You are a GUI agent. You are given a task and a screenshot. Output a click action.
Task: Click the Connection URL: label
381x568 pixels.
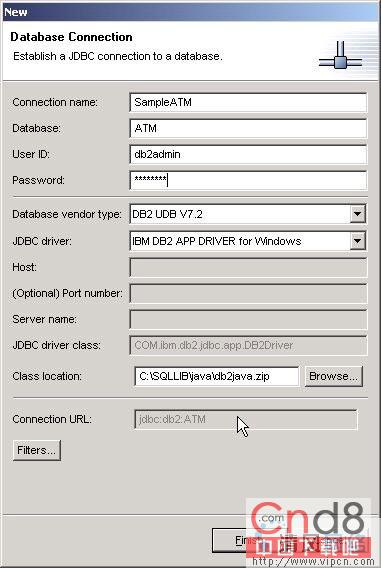coord(52,419)
